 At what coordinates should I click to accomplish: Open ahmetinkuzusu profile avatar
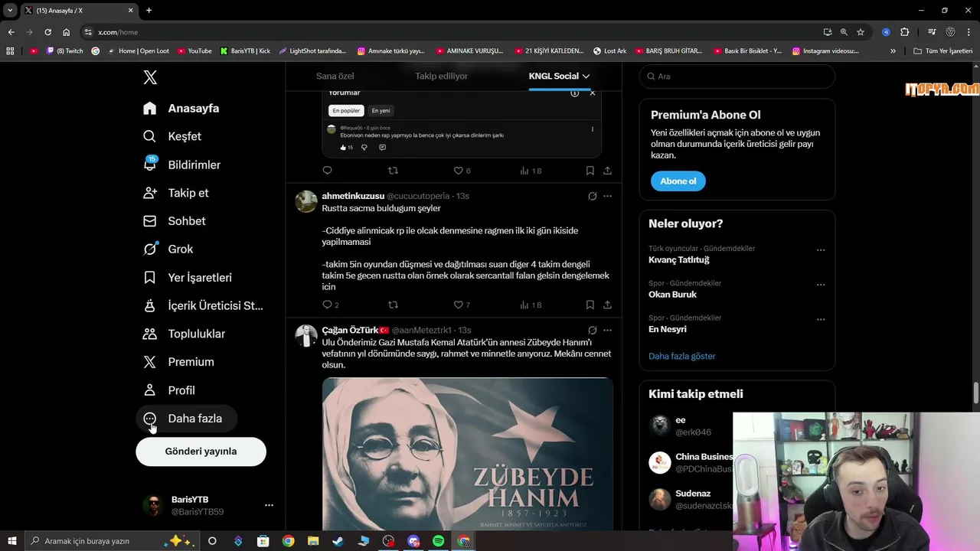point(306,201)
